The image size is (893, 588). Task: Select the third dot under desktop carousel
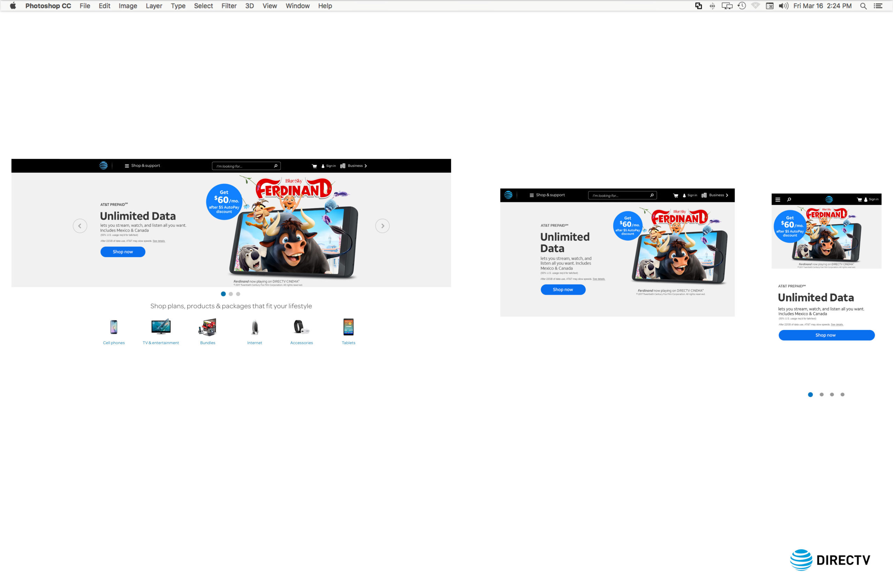click(238, 294)
